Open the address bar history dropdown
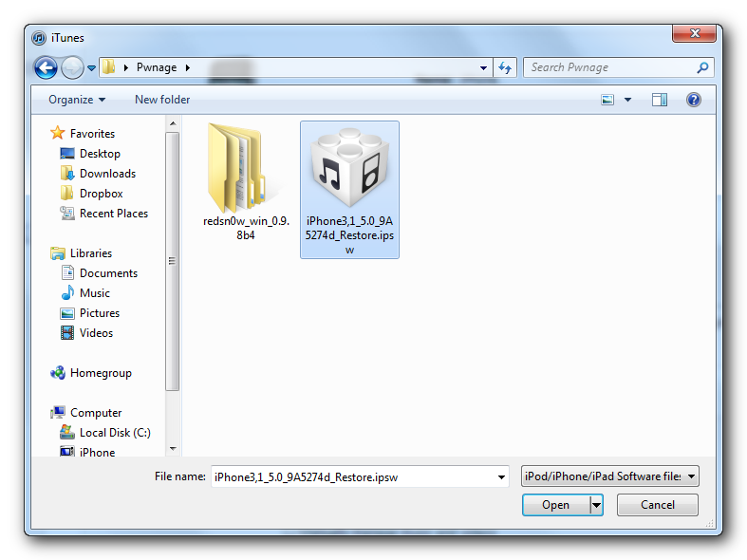The image size is (747, 560). [x=483, y=67]
